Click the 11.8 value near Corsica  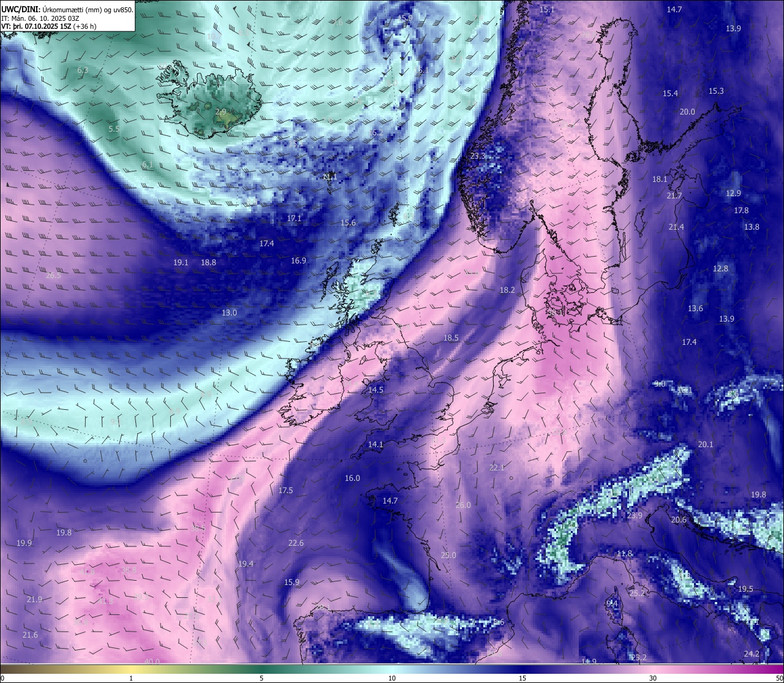(x=624, y=553)
